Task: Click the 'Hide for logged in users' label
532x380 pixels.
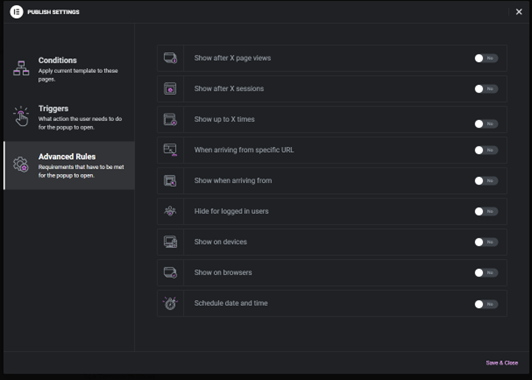Action: pyautogui.click(x=231, y=211)
